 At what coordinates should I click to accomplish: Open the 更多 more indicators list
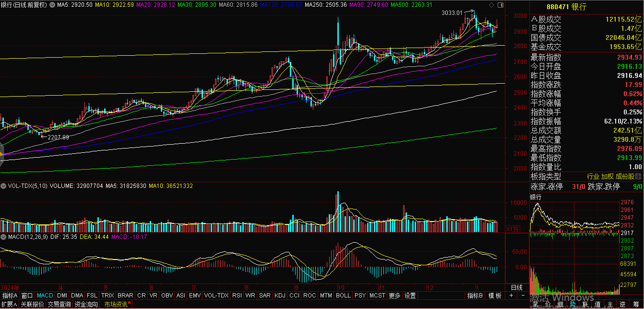[394, 295]
